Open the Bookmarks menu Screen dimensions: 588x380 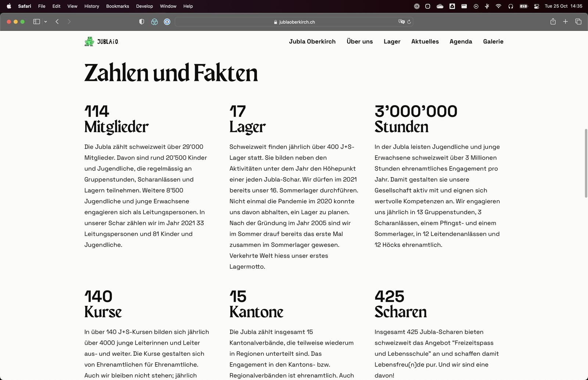pos(118,6)
